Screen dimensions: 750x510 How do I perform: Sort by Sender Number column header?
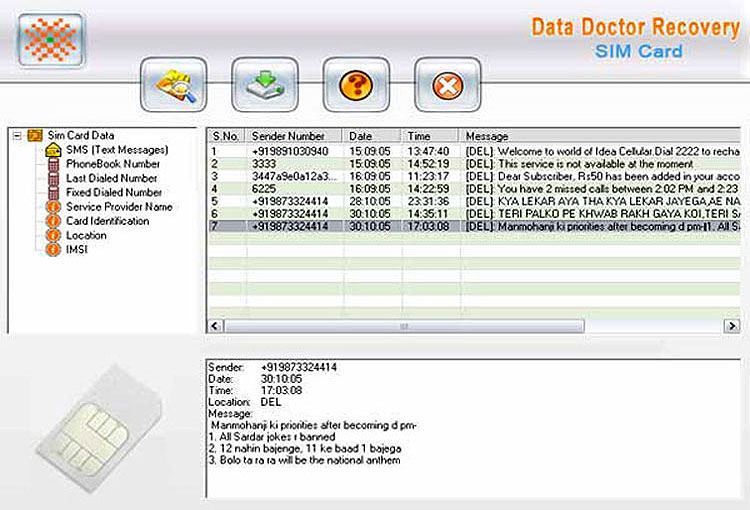tap(294, 136)
